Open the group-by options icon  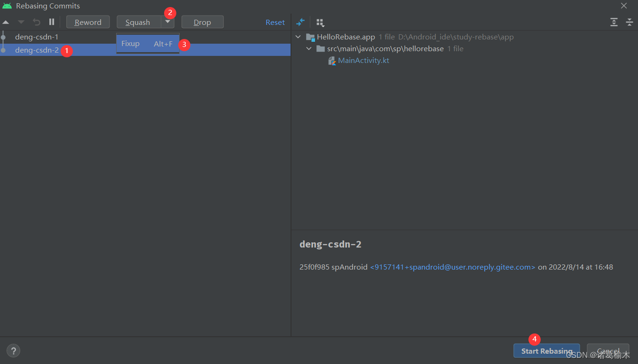coord(320,22)
